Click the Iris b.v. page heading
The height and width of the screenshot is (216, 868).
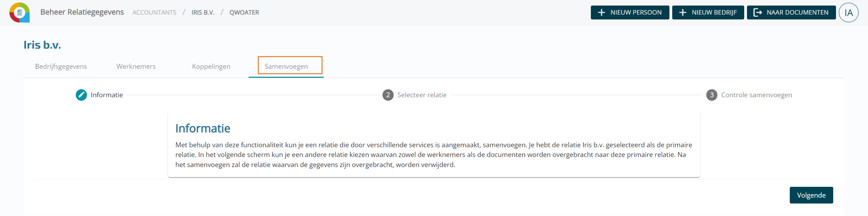pos(42,45)
